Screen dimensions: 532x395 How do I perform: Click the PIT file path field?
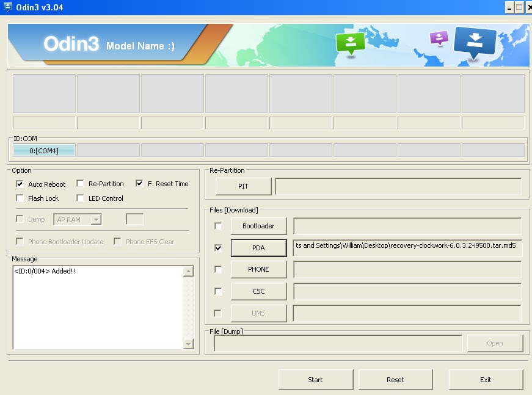[398, 186]
